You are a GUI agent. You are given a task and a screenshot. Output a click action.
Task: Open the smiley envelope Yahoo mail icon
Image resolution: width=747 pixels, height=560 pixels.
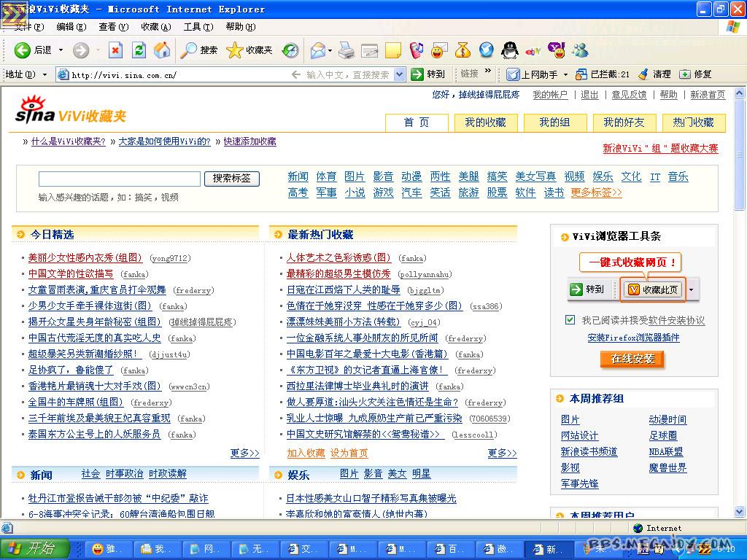pos(439,50)
